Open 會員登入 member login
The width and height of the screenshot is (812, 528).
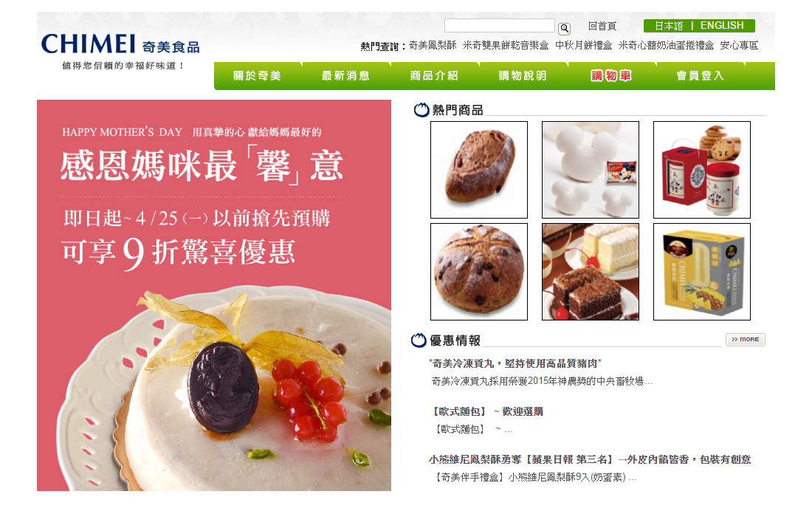coord(700,75)
